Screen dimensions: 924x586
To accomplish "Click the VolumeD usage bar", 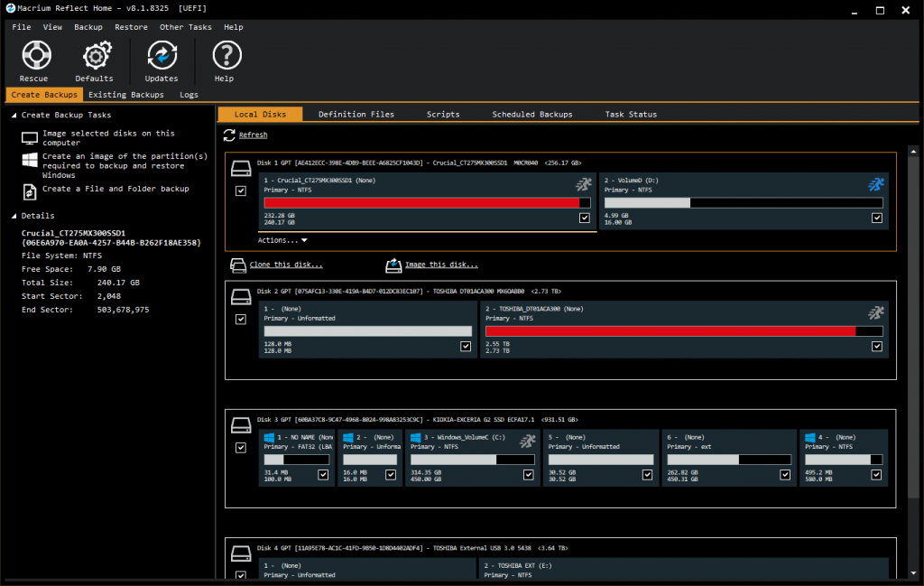I will pos(744,203).
